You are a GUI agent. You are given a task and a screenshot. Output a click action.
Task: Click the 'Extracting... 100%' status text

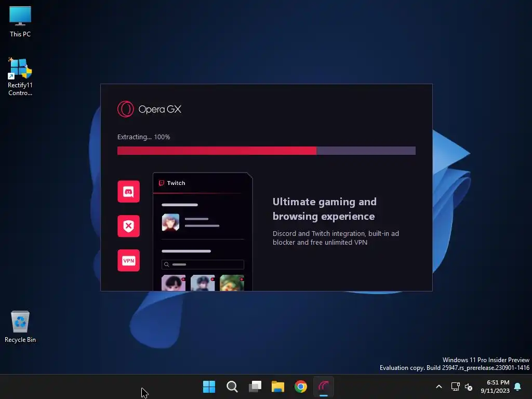click(x=143, y=137)
